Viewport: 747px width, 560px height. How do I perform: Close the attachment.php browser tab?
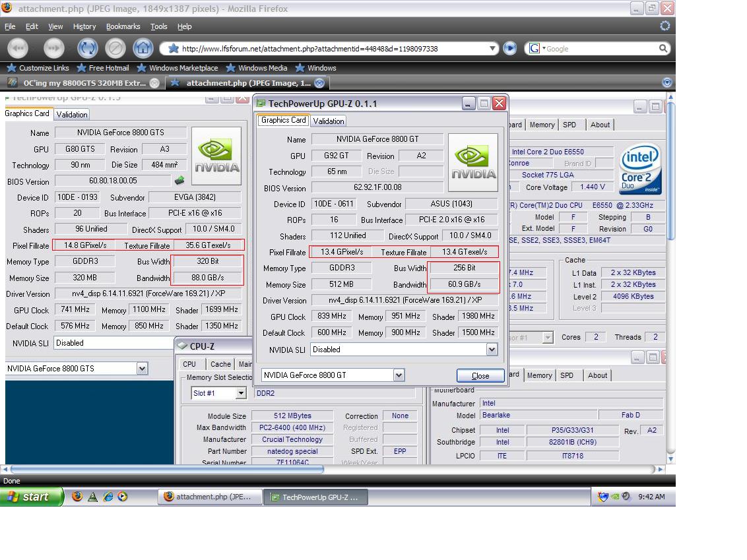[319, 83]
